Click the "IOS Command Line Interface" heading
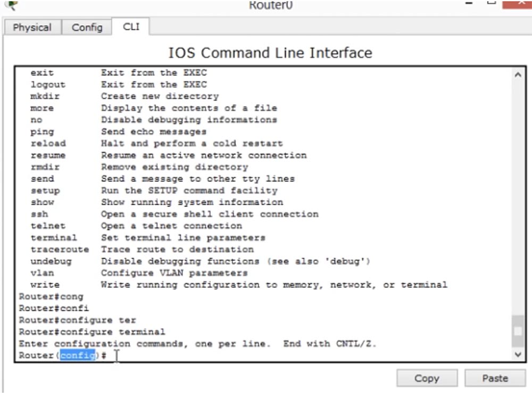 coord(270,53)
